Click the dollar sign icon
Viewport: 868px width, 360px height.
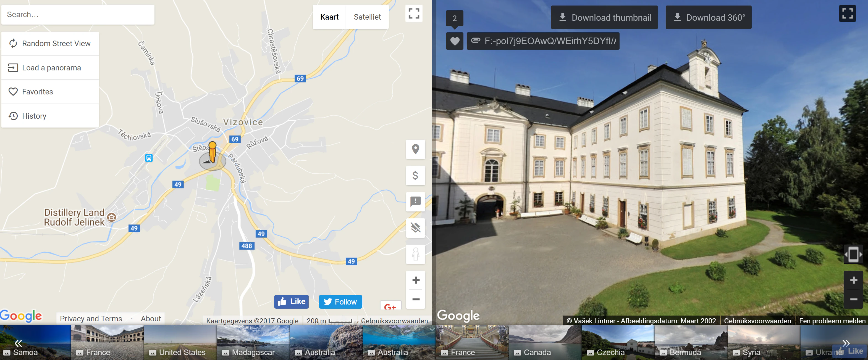415,176
